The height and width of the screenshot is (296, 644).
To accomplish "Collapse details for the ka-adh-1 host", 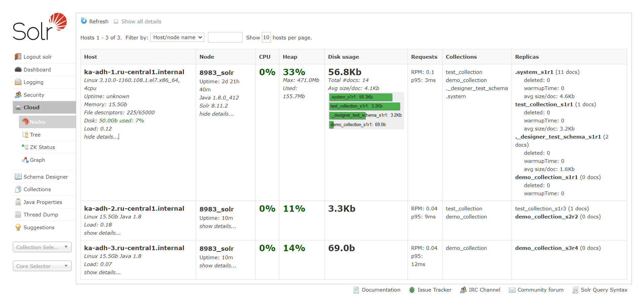I will pyautogui.click(x=101, y=137).
